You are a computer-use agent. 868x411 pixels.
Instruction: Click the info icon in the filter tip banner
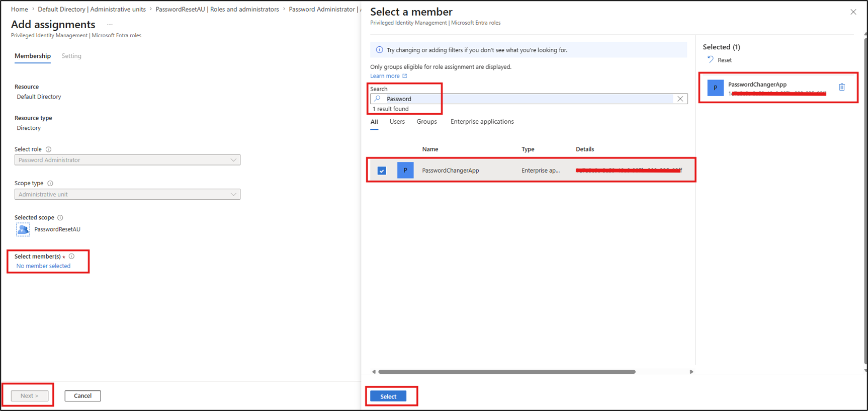tap(379, 50)
